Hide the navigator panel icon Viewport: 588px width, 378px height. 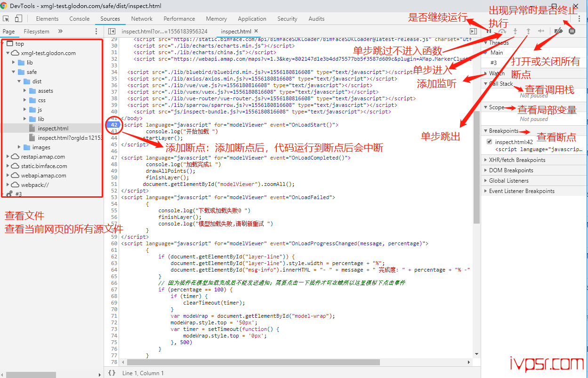click(x=112, y=31)
